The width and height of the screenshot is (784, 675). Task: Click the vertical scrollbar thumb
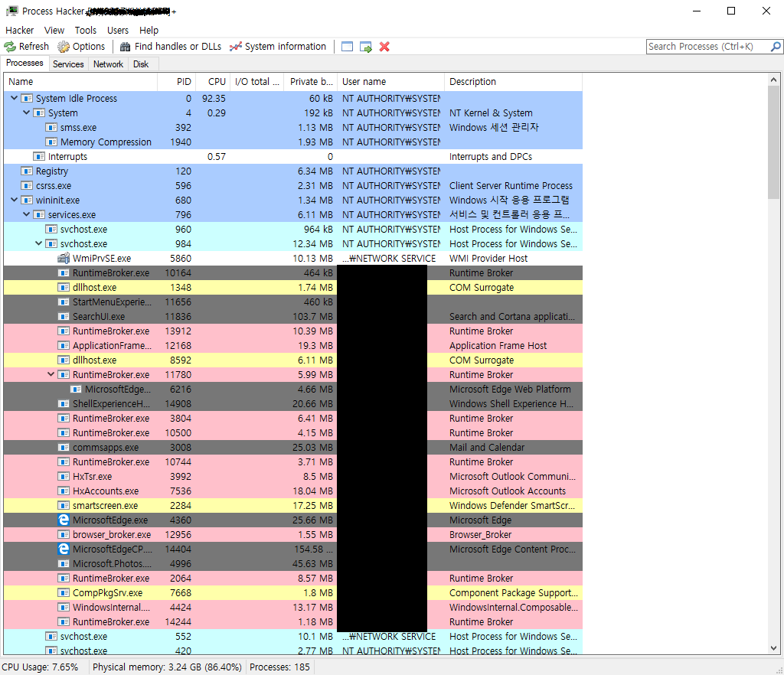[773, 142]
